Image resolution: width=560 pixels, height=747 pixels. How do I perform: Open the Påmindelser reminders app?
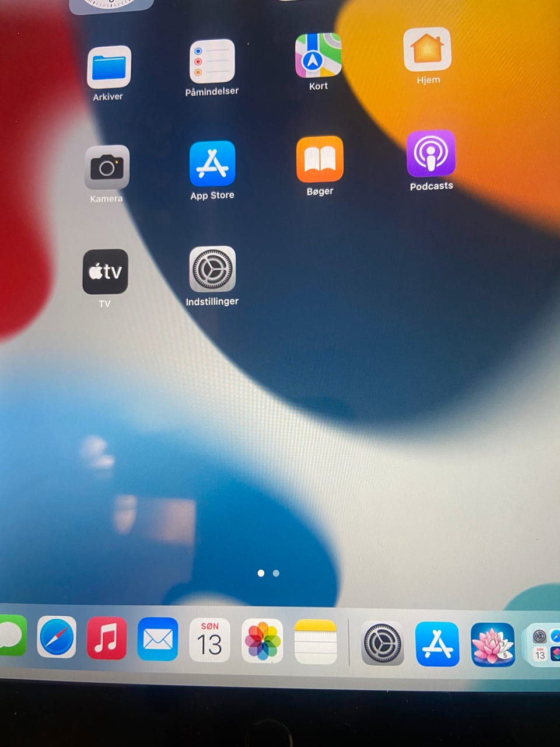212,61
